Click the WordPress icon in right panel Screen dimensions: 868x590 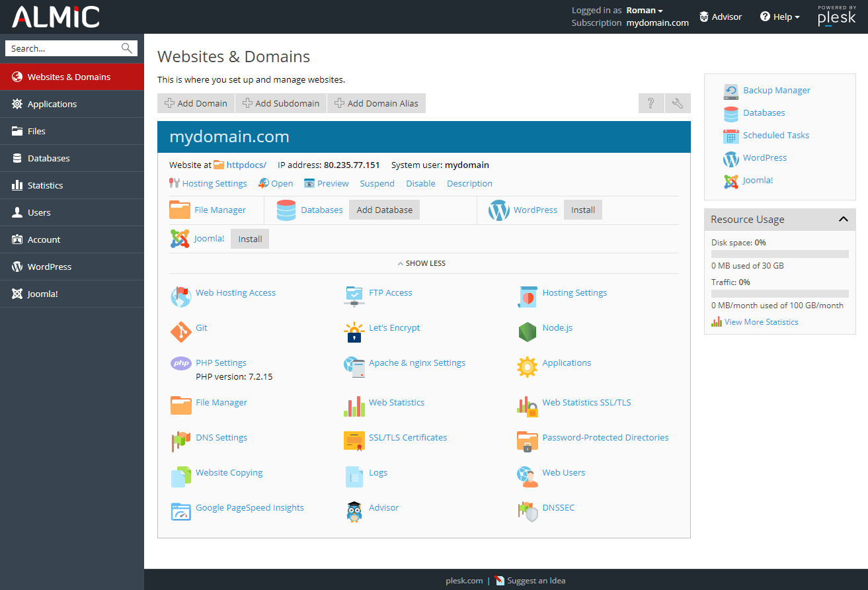click(730, 158)
